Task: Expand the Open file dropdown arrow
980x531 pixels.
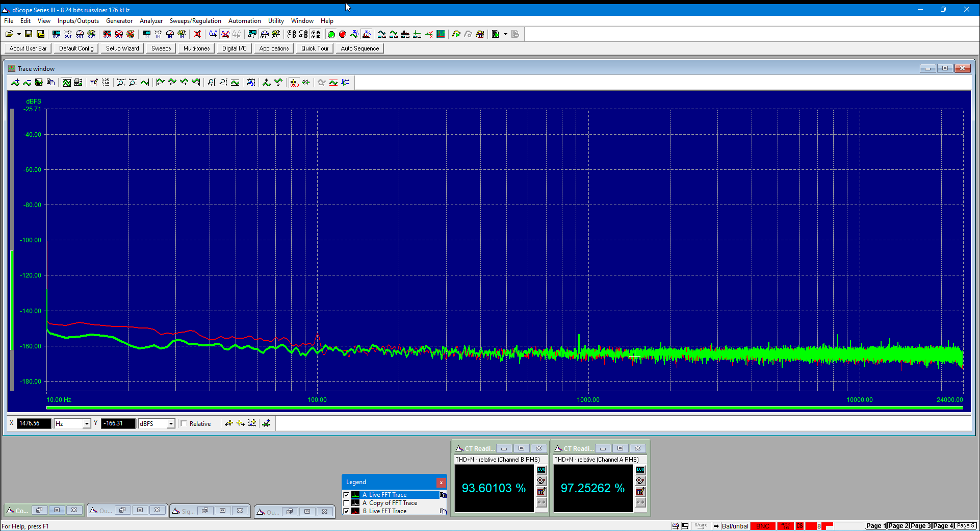Action: point(19,34)
